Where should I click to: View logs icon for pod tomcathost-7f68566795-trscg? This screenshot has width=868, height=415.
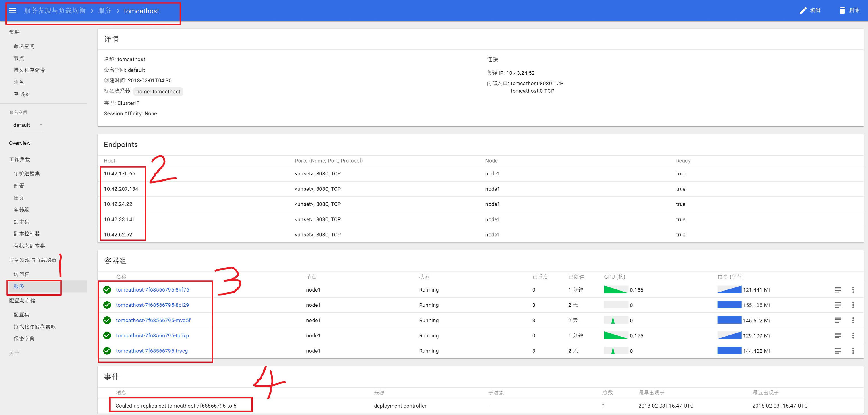point(838,351)
